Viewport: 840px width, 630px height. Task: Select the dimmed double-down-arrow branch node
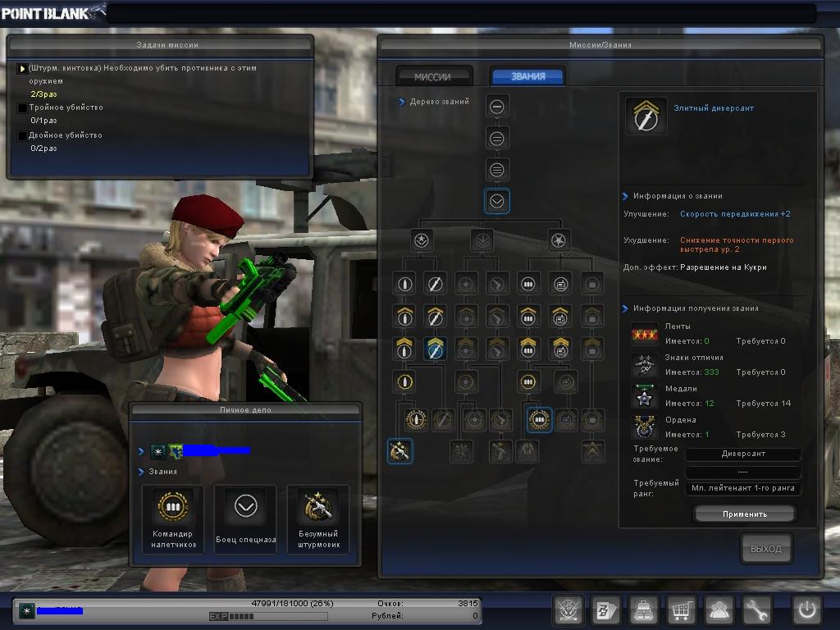pyautogui.click(x=482, y=240)
